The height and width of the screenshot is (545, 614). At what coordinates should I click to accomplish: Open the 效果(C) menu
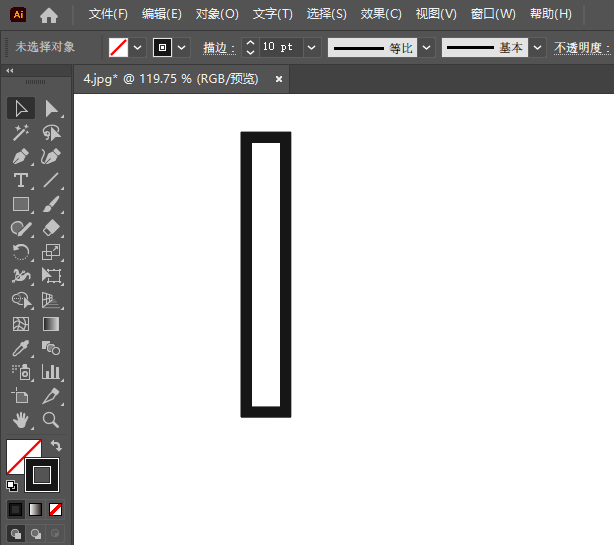381,14
